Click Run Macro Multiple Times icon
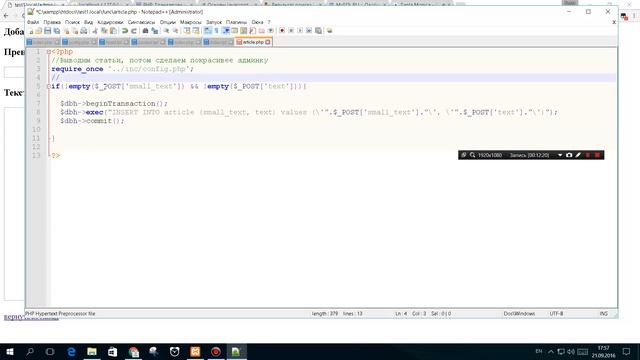The height and width of the screenshot is (360, 640). pos(309,31)
